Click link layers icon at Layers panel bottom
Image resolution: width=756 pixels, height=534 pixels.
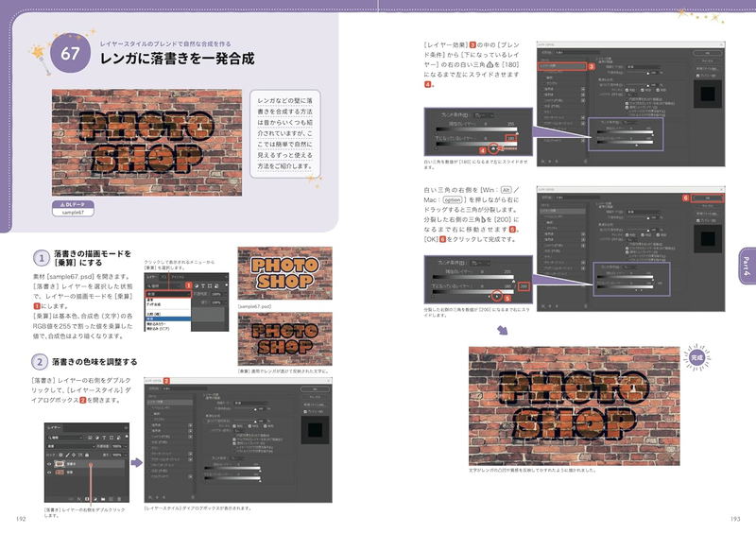pyautogui.click(x=72, y=499)
